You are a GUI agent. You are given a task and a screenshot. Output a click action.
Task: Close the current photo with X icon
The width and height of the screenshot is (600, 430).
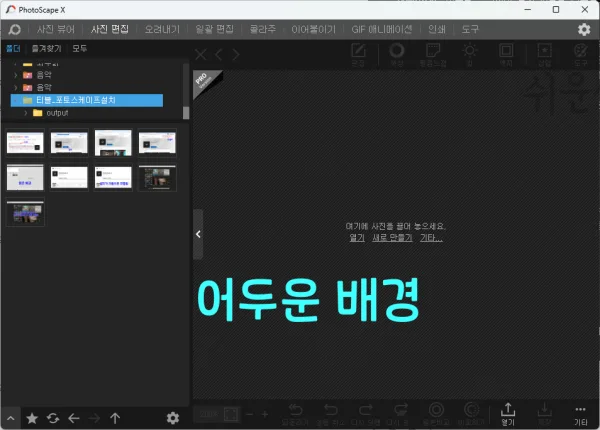pyautogui.click(x=201, y=55)
